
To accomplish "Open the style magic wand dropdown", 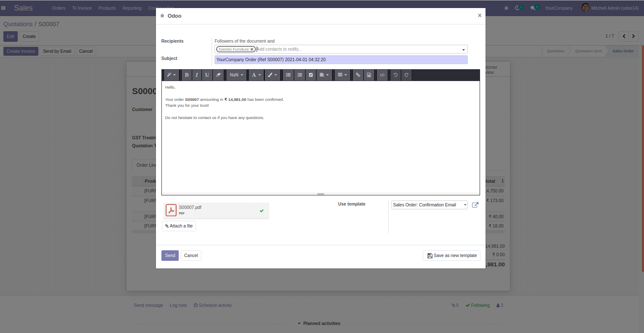I will coord(171,75).
